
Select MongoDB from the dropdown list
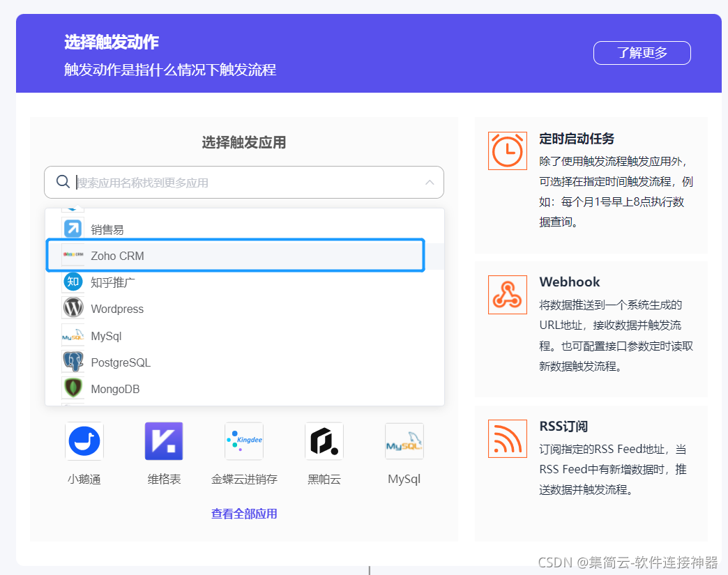[245, 389]
